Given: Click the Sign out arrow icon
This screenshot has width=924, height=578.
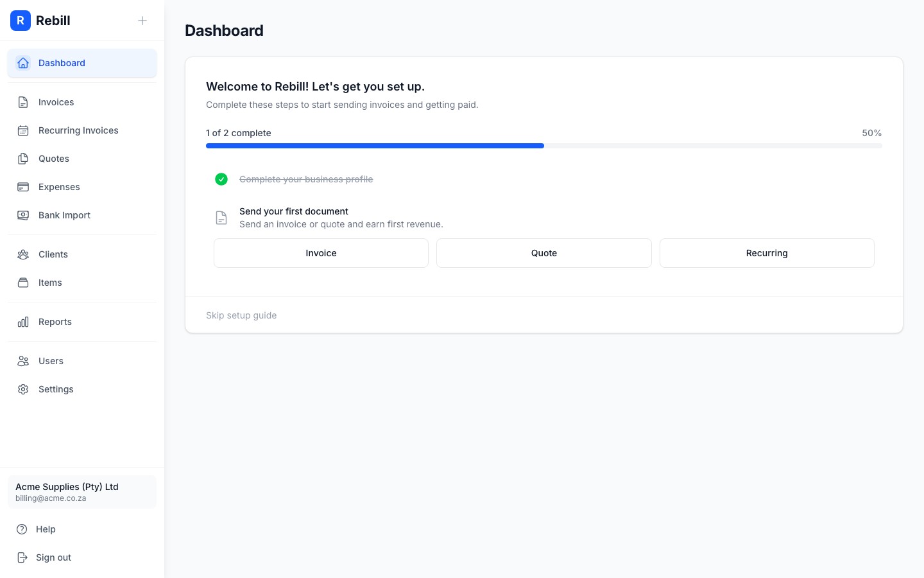Looking at the screenshot, I should coord(22,557).
